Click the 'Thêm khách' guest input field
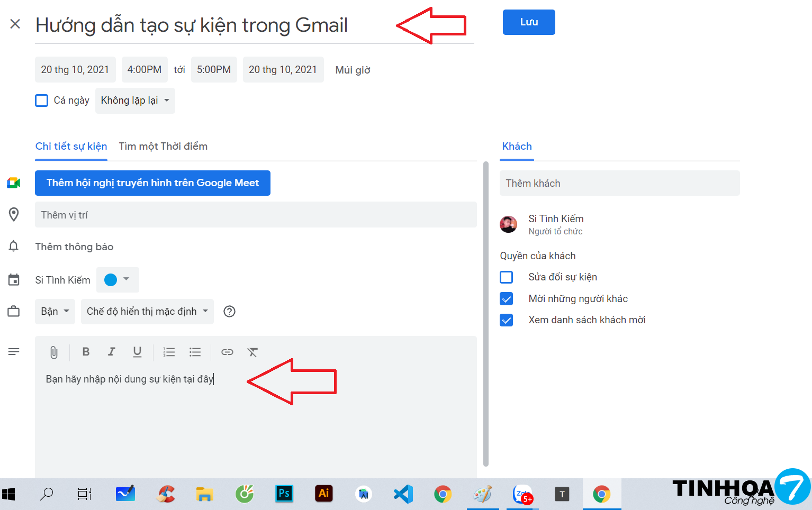The width and height of the screenshot is (812, 510). click(x=619, y=184)
